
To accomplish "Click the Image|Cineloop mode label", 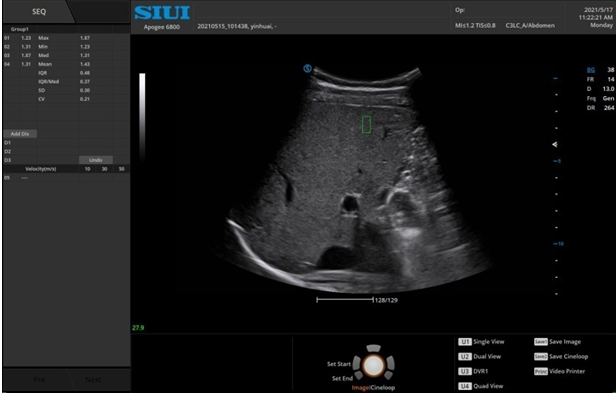I will 373,388.
